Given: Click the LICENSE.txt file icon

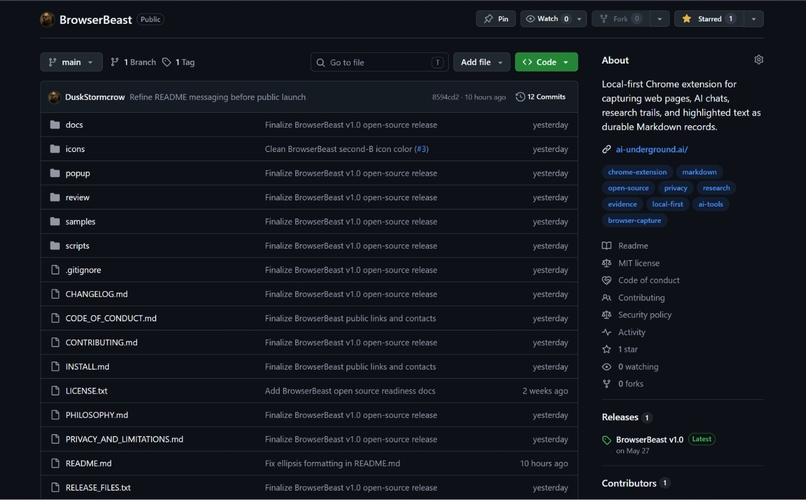Looking at the screenshot, I should pyautogui.click(x=55, y=391).
